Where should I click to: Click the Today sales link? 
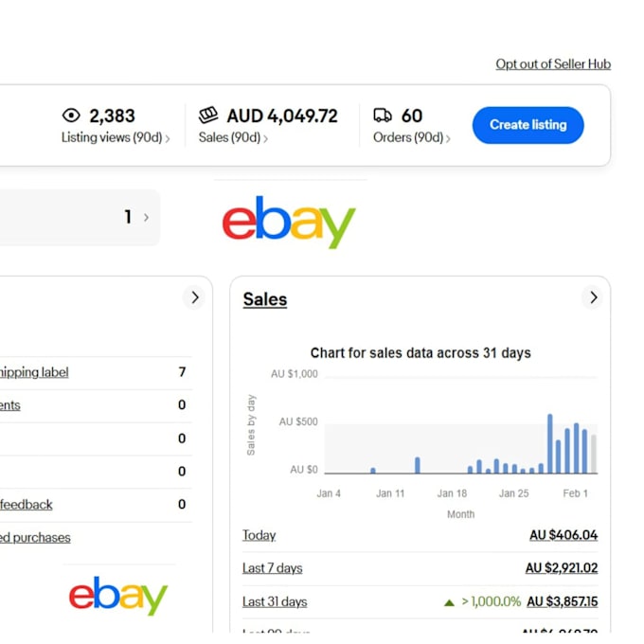click(259, 535)
